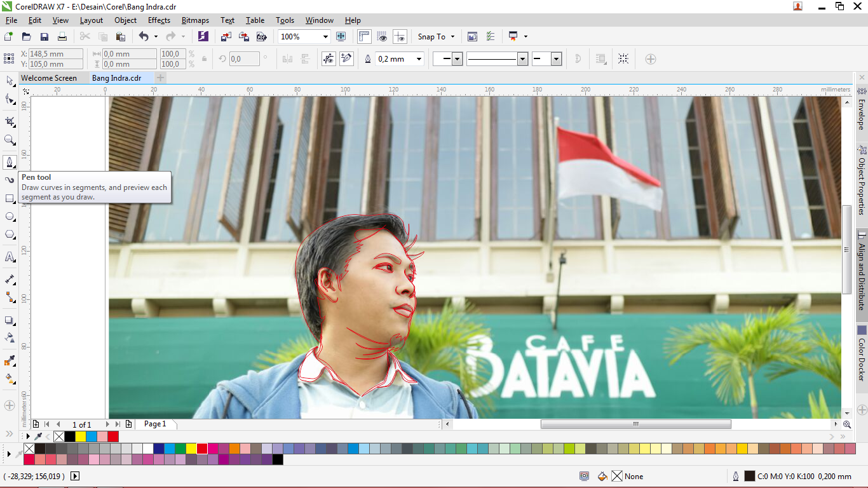Click the horizontal scrollbar thumb
The image size is (868, 488).
[635, 424]
